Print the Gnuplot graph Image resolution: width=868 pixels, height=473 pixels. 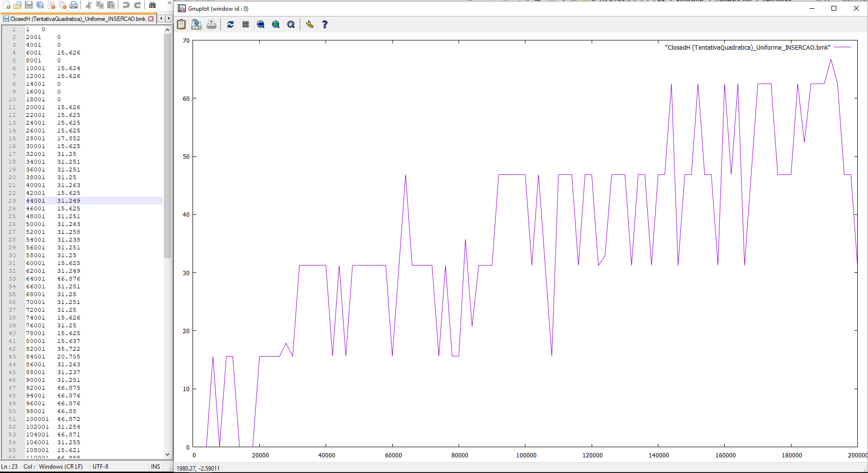tap(212, 24)
